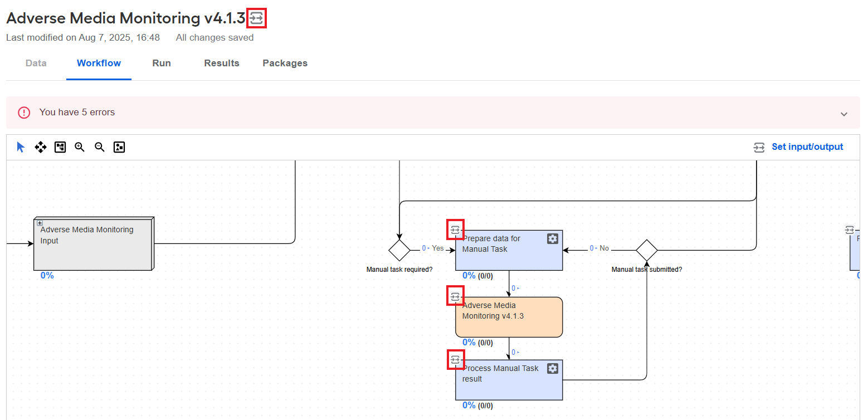Click the Manual task submitted? label
The height and width of the screenshot is (420, 868).
(x=647, y=270)
